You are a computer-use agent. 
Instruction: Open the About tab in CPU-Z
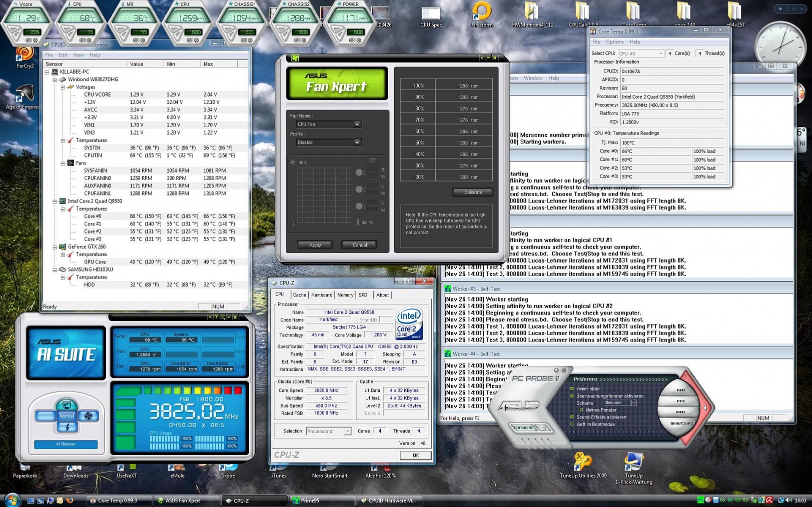(382, 295)
